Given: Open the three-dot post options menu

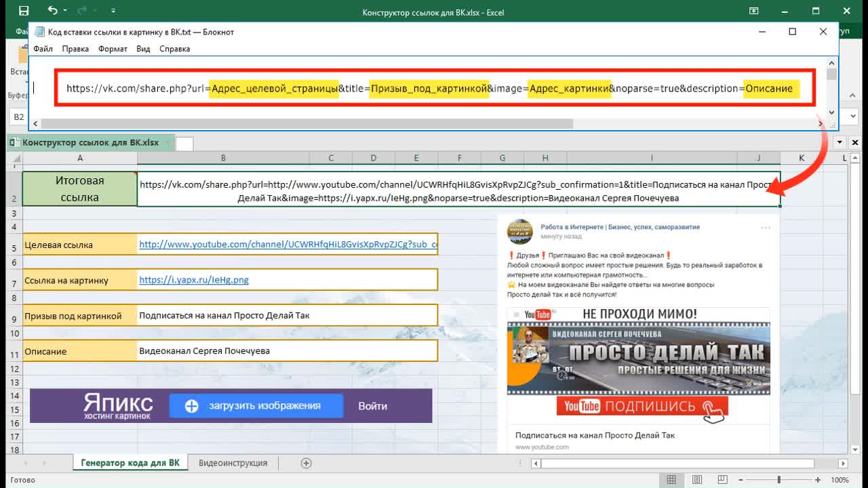Looking at the screenshot, I should (x=766, y=228).
